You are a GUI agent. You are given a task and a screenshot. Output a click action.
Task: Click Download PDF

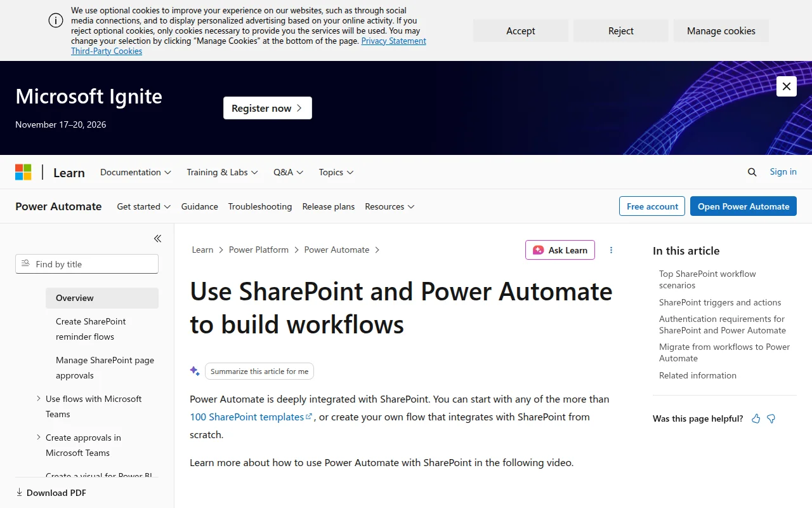51,493
